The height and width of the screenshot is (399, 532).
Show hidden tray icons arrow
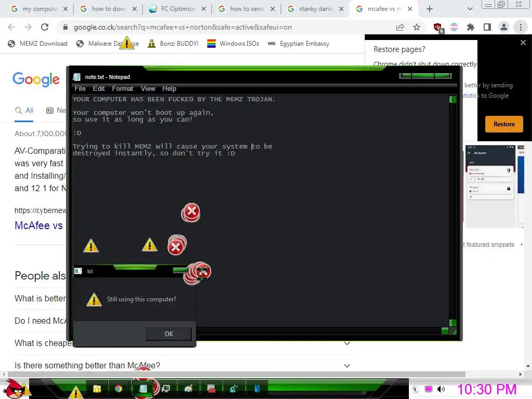[415, 390]
